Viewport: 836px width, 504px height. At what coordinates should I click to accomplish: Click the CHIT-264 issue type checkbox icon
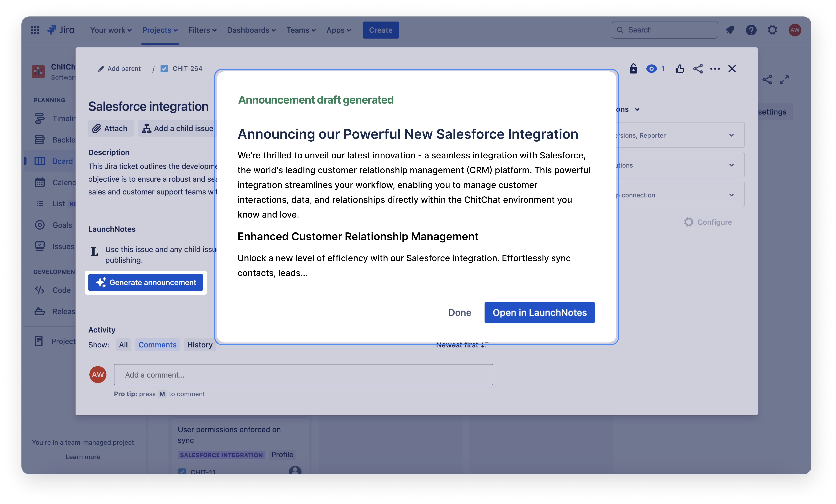(164, 69)
